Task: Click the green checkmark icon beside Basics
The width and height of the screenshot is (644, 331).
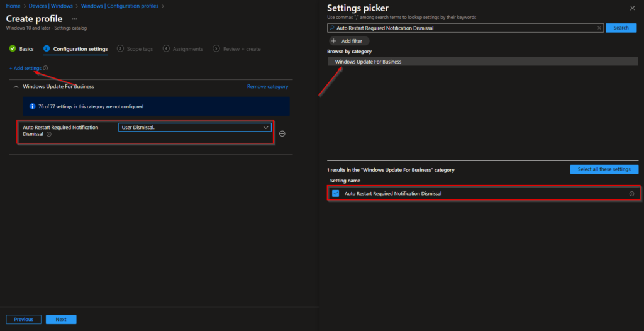Action: click(13, 48)
